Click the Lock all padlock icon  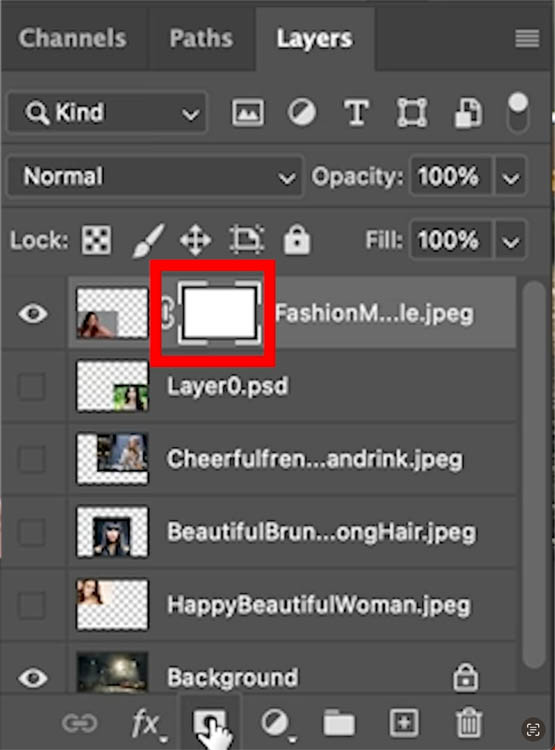point(297,239)
